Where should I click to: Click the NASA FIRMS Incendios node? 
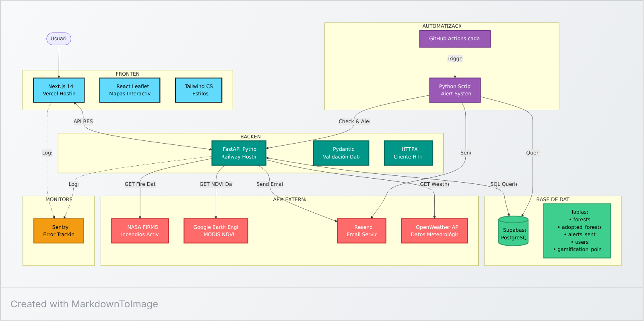point(140,231)
